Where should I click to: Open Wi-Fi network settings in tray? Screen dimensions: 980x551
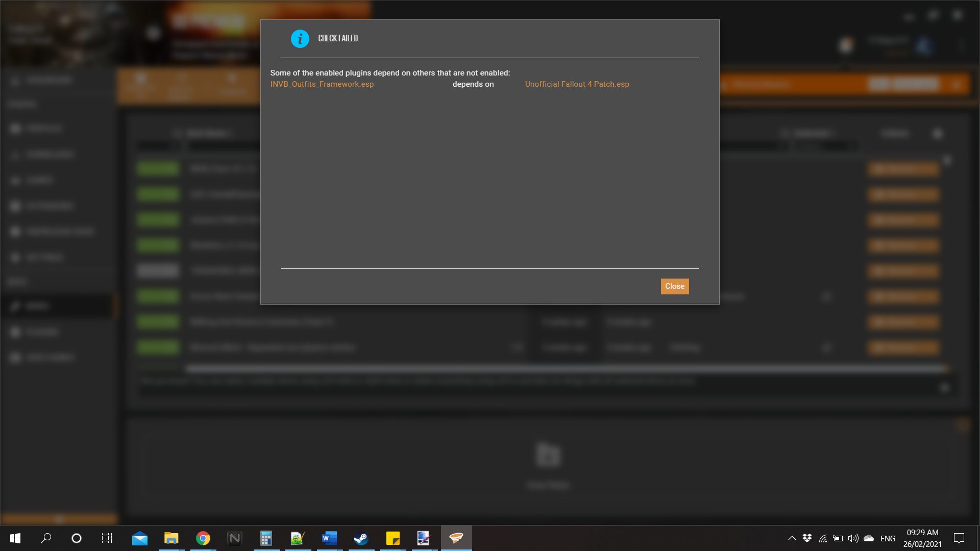(x=823, y=538)
